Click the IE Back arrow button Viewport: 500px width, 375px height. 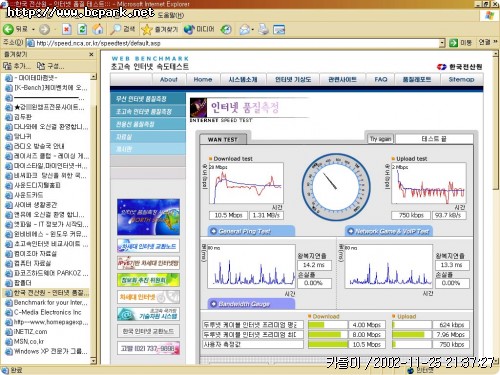(9, 29)
